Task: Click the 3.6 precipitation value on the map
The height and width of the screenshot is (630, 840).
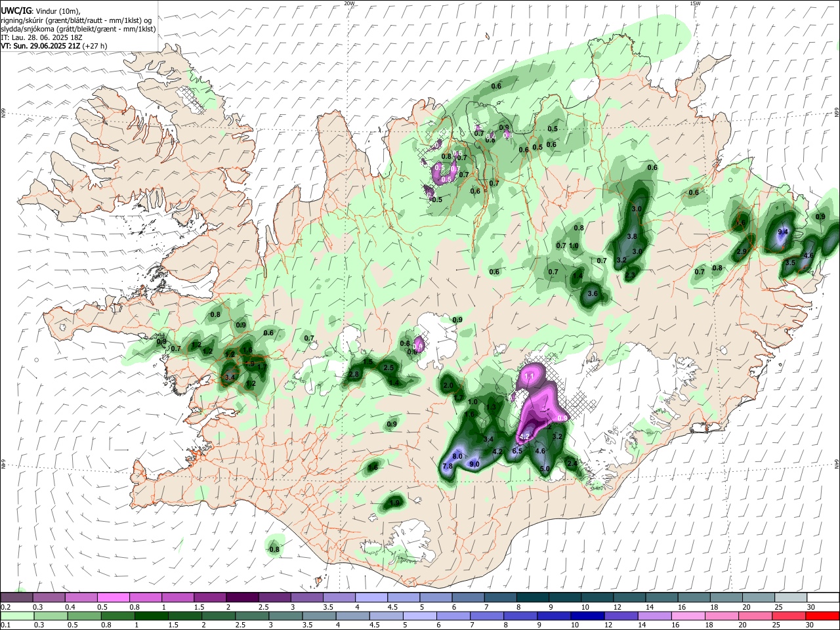Action: click(x=593, y=293)
